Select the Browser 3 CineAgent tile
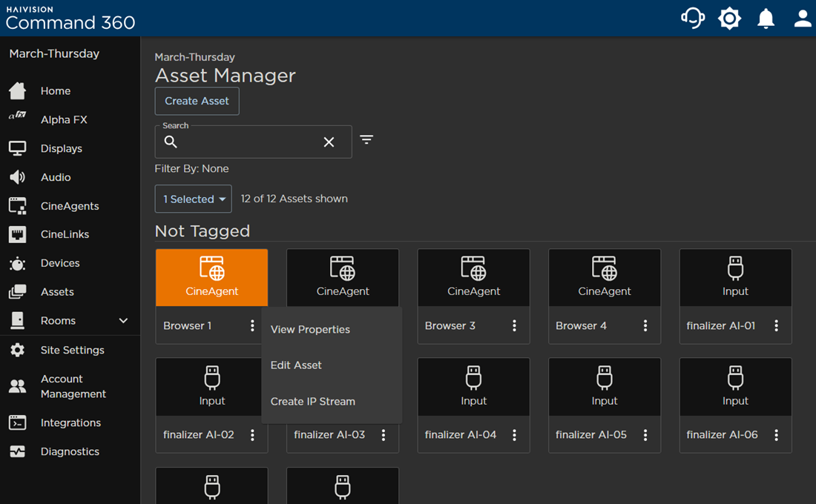This screenshot has height=504, width=816. (x=473, y=277)
